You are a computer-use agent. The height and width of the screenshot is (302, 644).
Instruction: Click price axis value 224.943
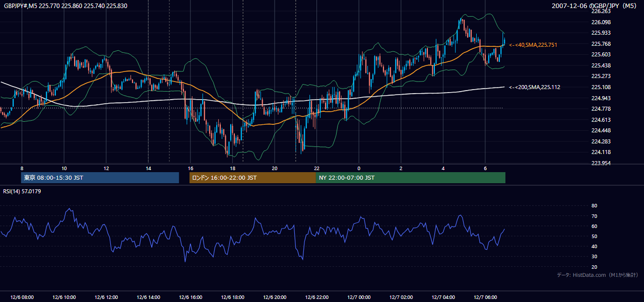(601, 98)
